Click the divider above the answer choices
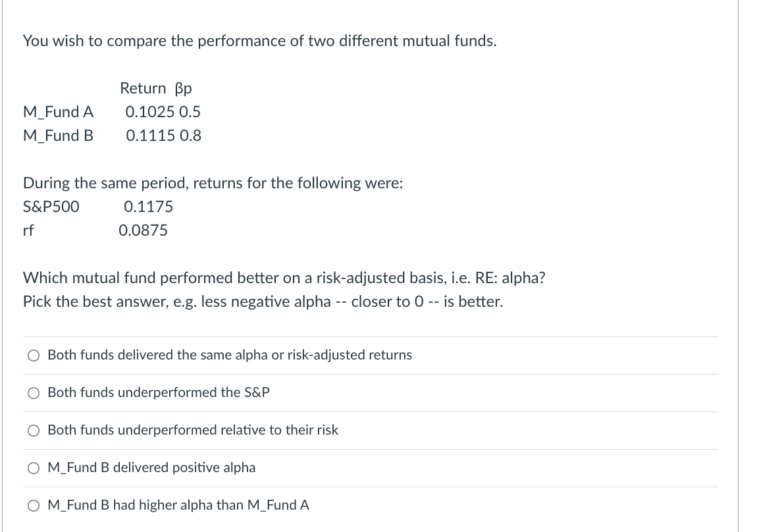Image resolution: width=757 pixels, height=532 pixels. [x=370, y=336]
